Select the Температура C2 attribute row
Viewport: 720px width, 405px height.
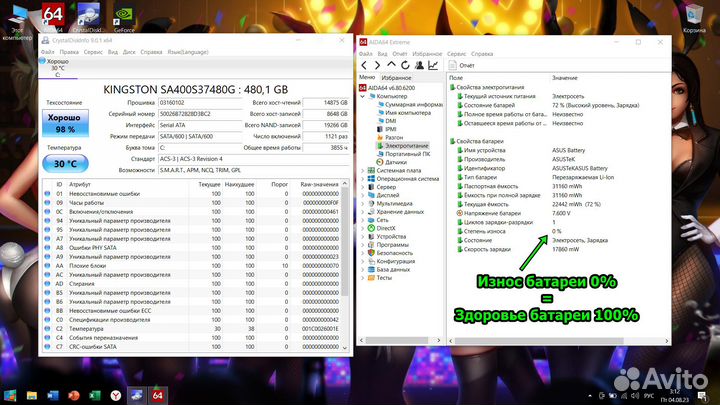pyautogui.click(x=192, y=328)
